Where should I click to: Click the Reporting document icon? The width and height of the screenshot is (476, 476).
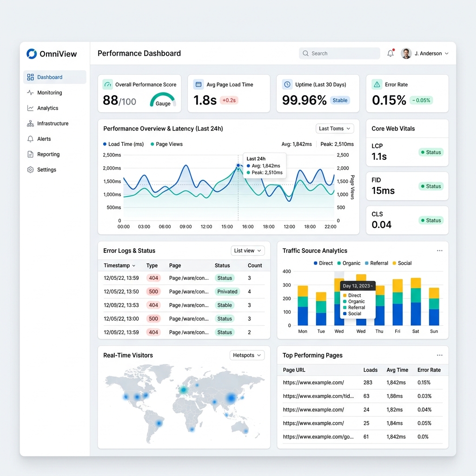click(x=30, y=154)
